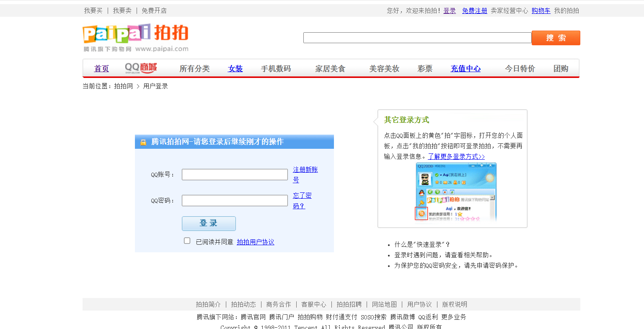The height and width of the screenshot is (329, 644).
Task: Click 我要买 in top bar
Action: pos(93,10)
